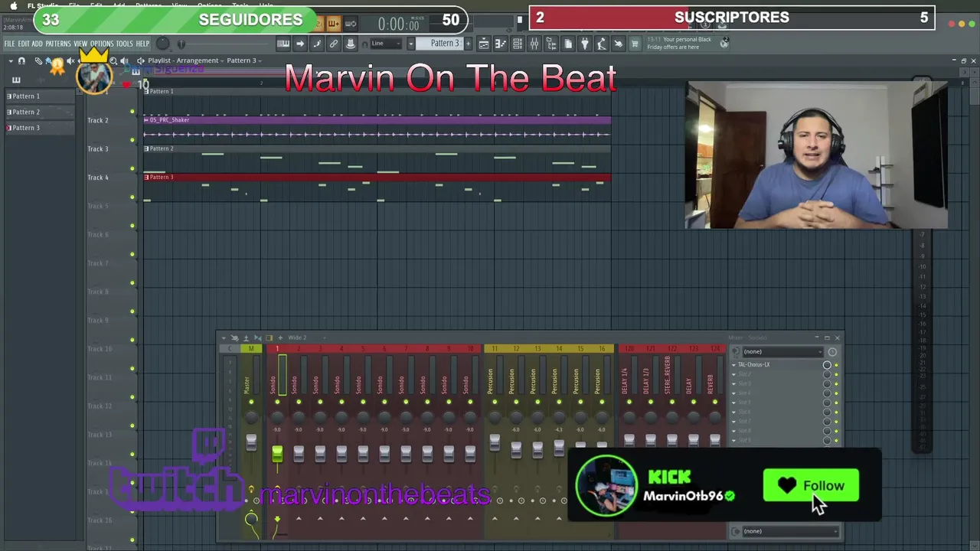The image size is (980, 551).
Task: Open the HELP menu
Action: click(142, 44)
